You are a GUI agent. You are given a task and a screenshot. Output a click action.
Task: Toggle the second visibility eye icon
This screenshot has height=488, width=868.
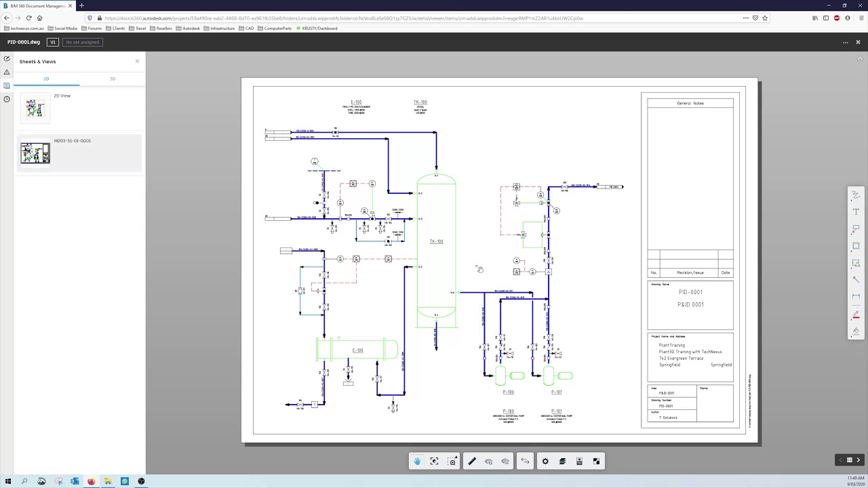[505, 462]
